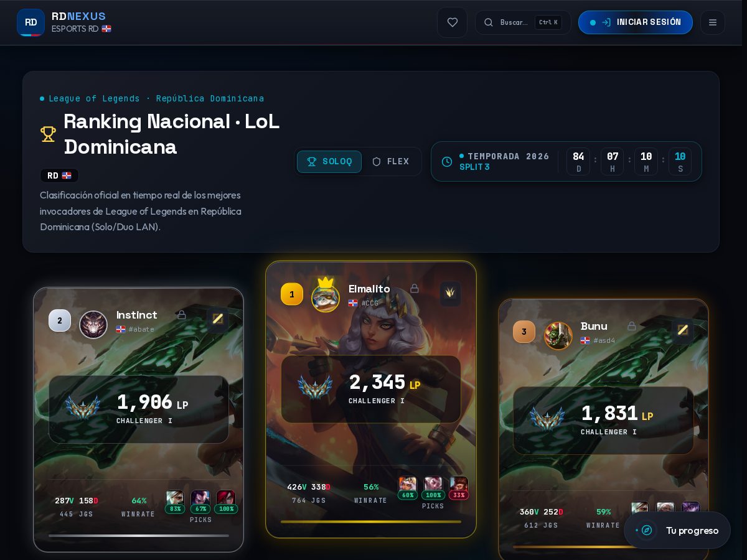Select the SOLOQ queue tab
The height and width of the screenshot is (560, 747).
pos(329,162)
